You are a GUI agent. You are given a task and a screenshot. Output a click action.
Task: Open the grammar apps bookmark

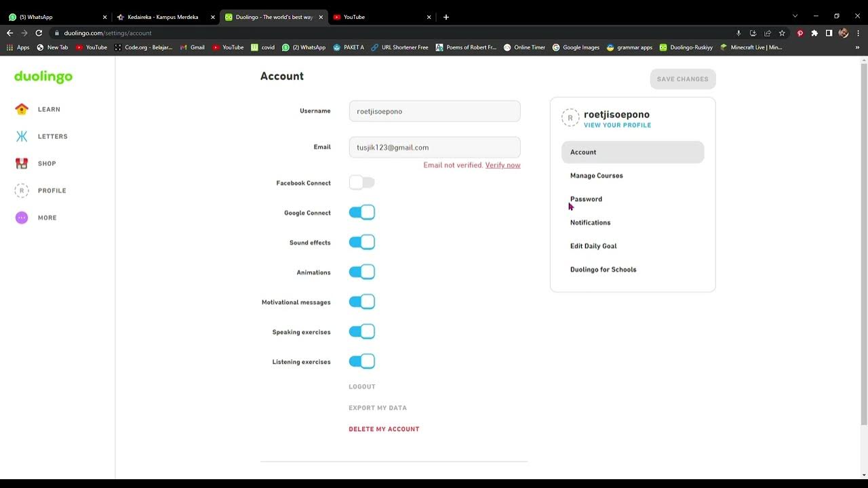[x=629, y=47]
